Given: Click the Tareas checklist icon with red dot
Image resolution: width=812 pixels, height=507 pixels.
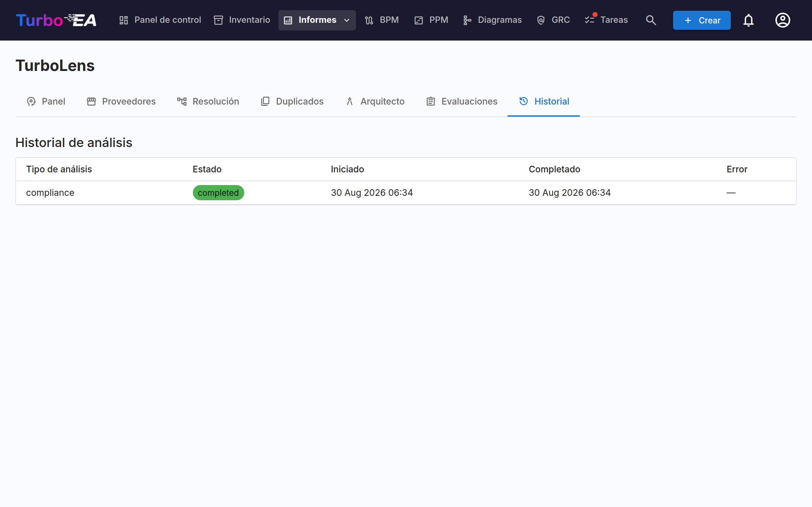Looking at the screenshot, I should point(590,19).
